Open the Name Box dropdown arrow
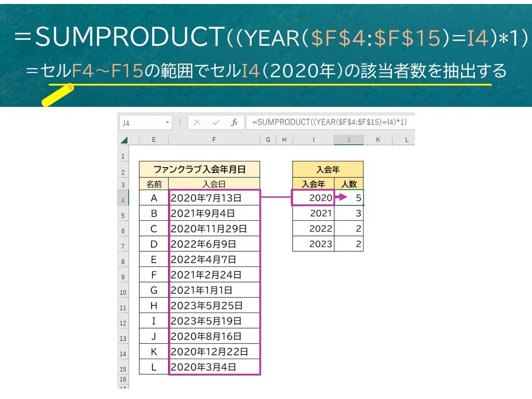The height and width of the screenshot is (399, 532). point(168,122)
